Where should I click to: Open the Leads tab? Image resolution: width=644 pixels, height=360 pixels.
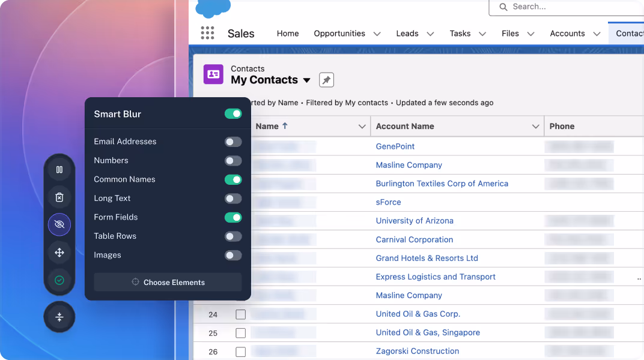(x=407, y=33)
